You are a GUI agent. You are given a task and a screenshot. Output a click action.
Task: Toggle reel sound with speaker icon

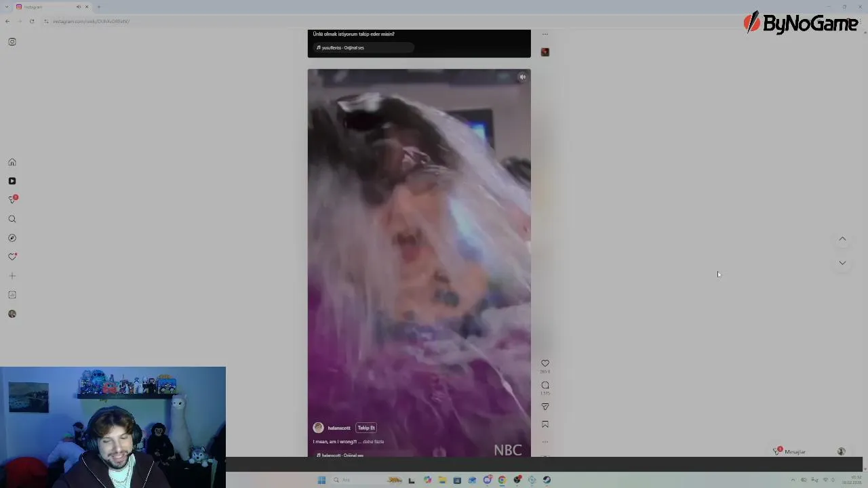coord(522,77)
